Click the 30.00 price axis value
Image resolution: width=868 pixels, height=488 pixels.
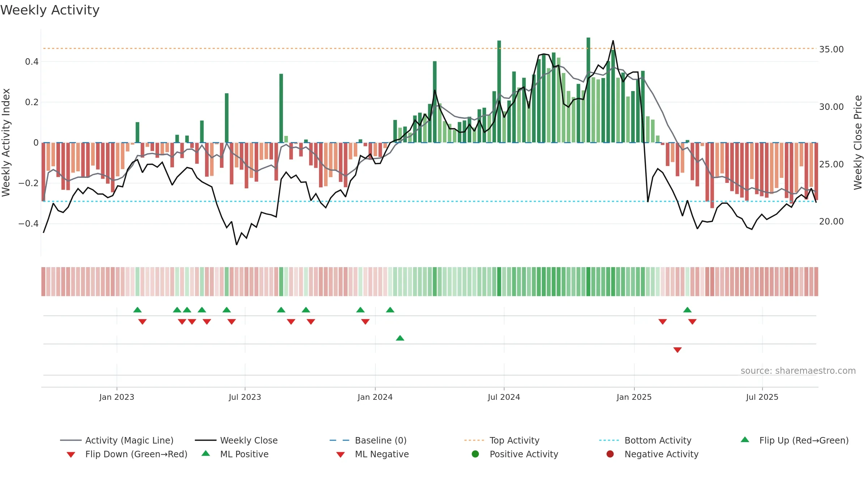point(831,107)
